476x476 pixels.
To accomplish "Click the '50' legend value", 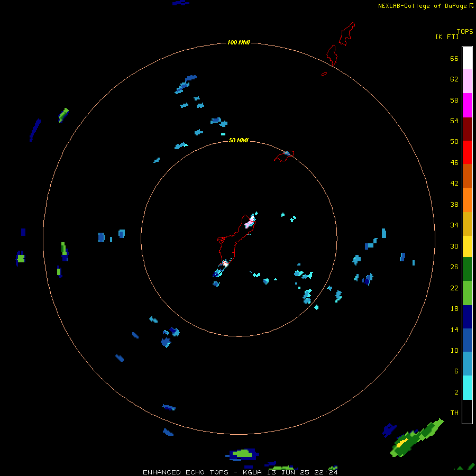I will click(454, 141).
